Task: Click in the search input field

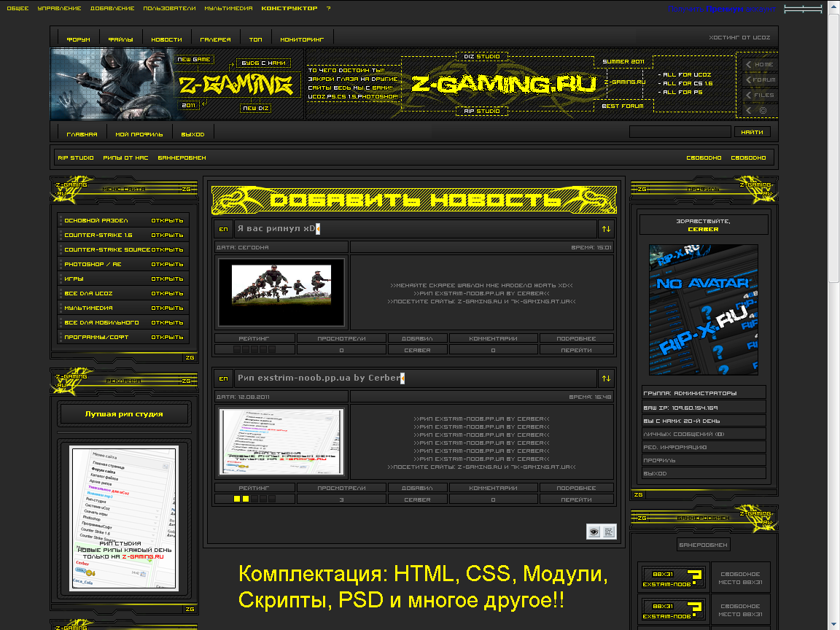Action: point(680,132)
